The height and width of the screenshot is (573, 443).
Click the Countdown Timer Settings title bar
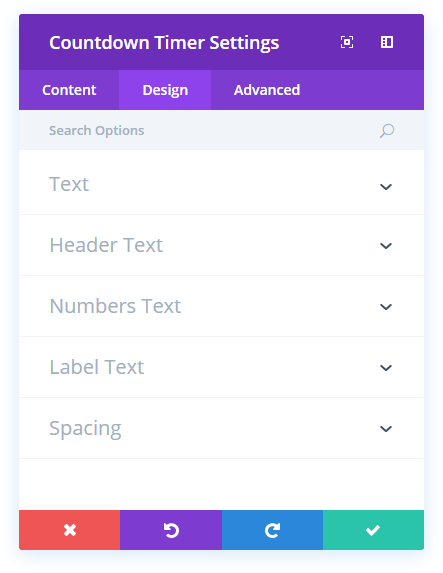pyautogui.click(x=164, y=43)
